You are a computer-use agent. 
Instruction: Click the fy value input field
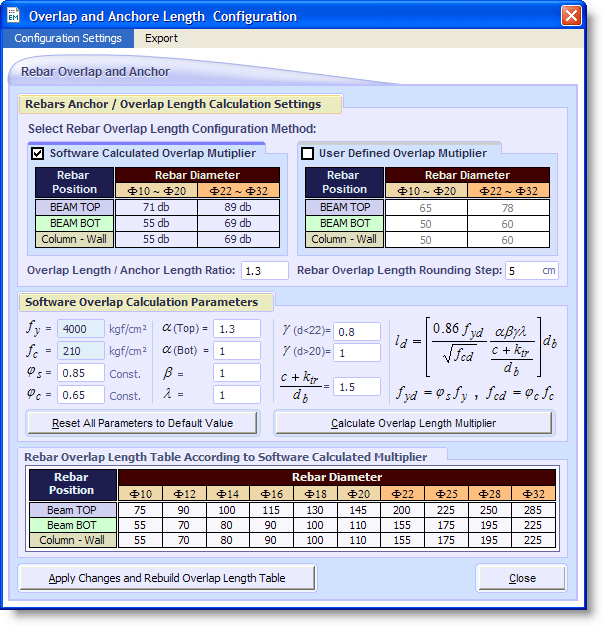pos(81,328)
